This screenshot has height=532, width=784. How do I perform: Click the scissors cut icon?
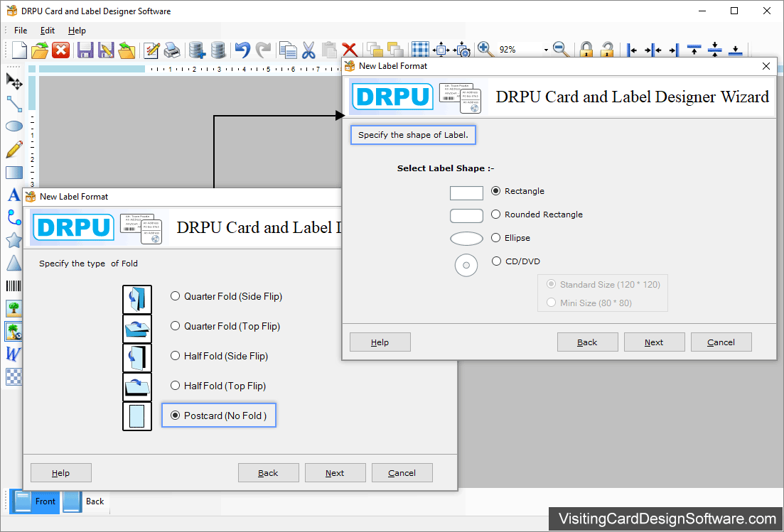point(308,50)
